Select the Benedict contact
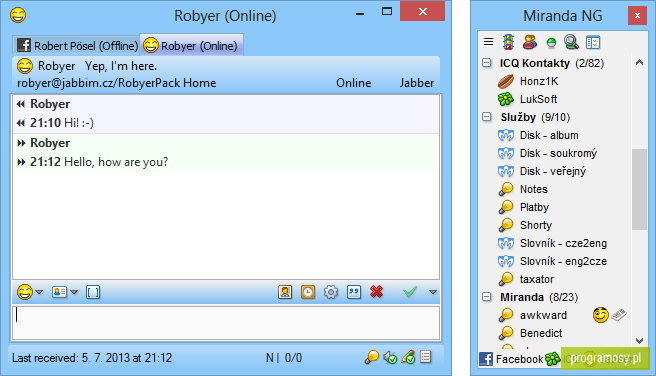Screen dimensions: 656x376 point(541,333)
